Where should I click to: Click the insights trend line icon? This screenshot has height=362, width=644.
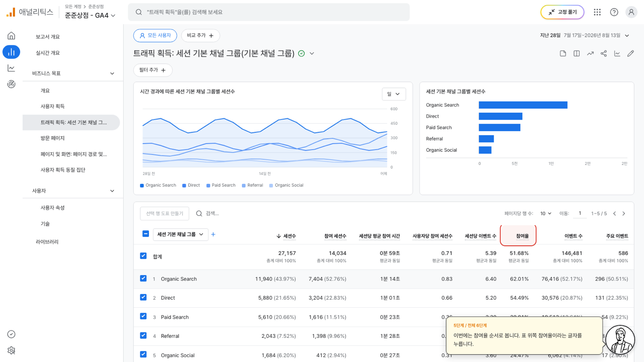click(590, 53)
